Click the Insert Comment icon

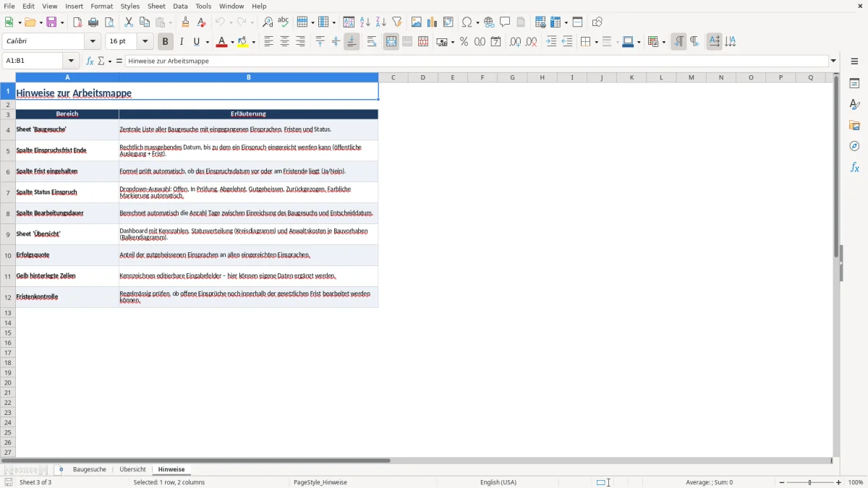[x=506, y=22]
